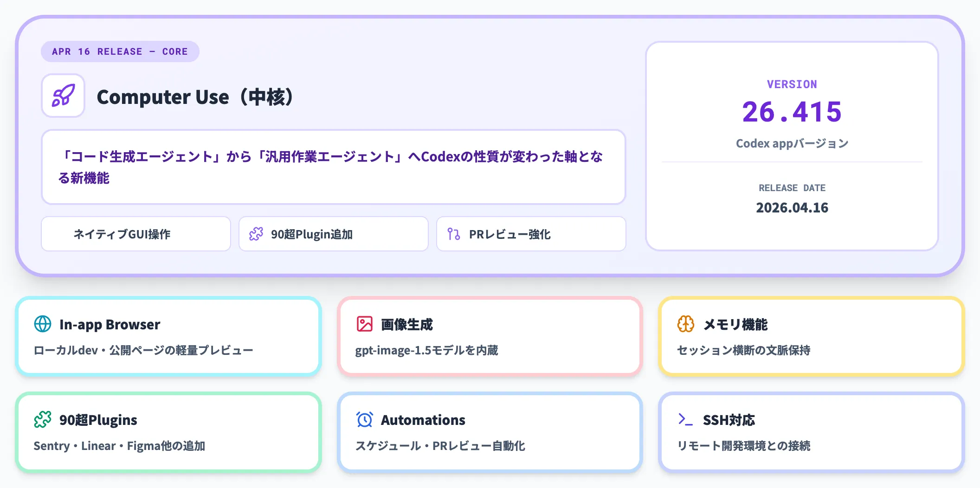This screenshot has width=980, height=488.
Task: Click the ローカルdev・公開ページの軽量プレビュー text
Action: 143,350
